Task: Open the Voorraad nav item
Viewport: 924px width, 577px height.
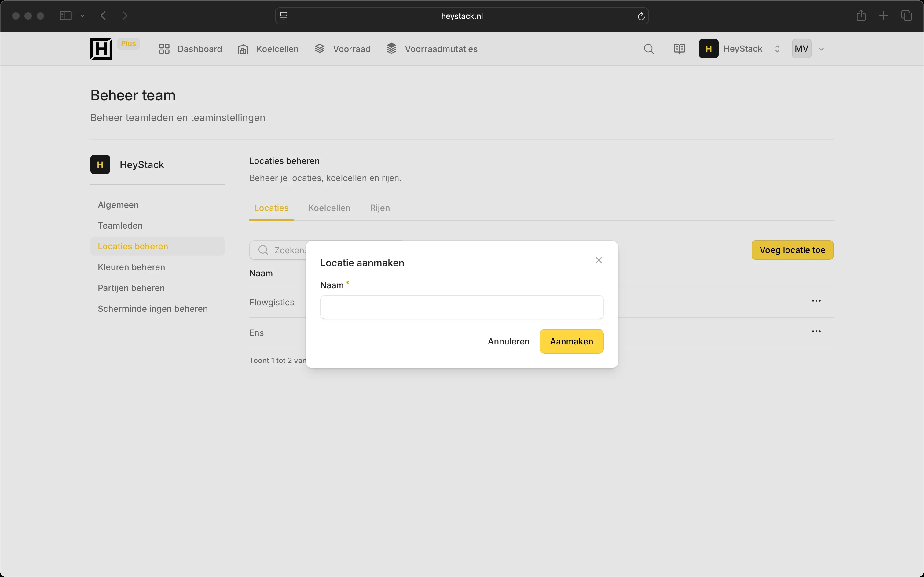Action: 343,49
